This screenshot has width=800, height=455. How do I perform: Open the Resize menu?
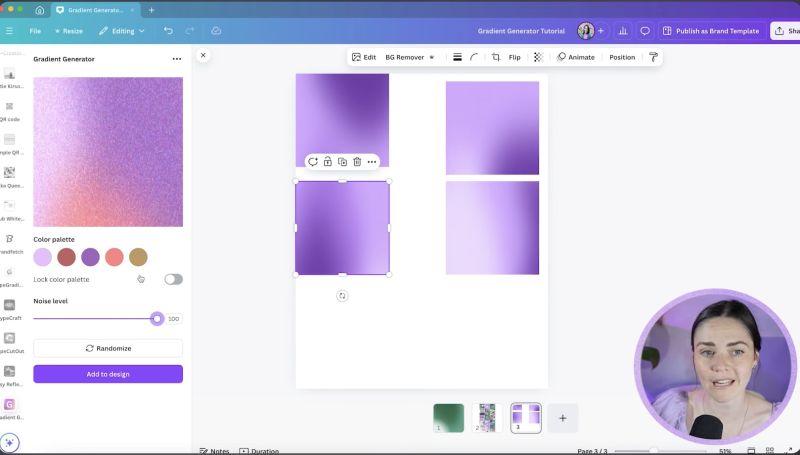point(69,31)
